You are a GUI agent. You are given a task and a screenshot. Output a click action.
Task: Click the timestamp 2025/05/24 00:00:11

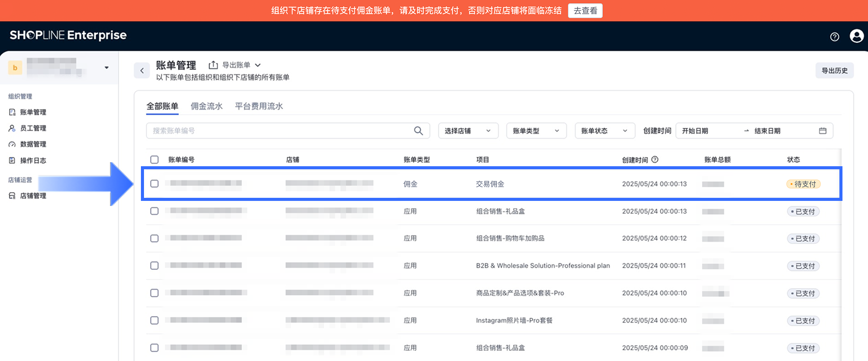click(654, 266)
